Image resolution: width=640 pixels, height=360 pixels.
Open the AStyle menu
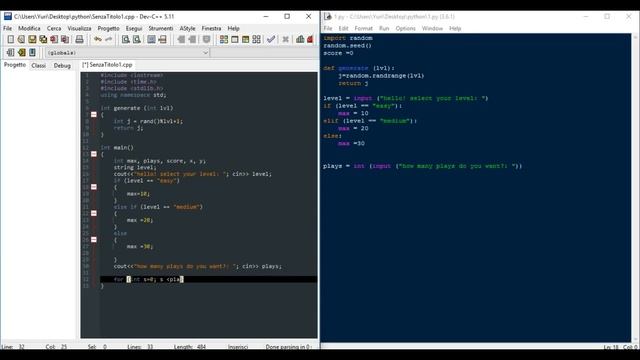point(187,28)
